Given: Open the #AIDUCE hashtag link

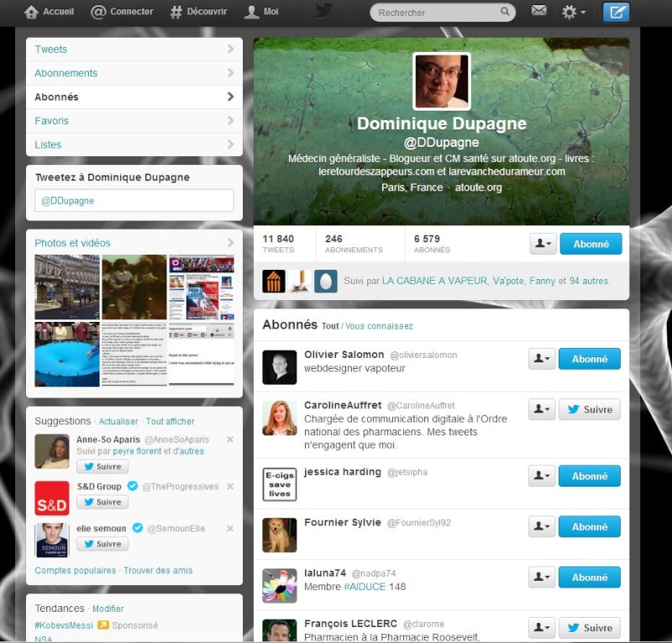Looking at the screenshot, I should 365,587.
